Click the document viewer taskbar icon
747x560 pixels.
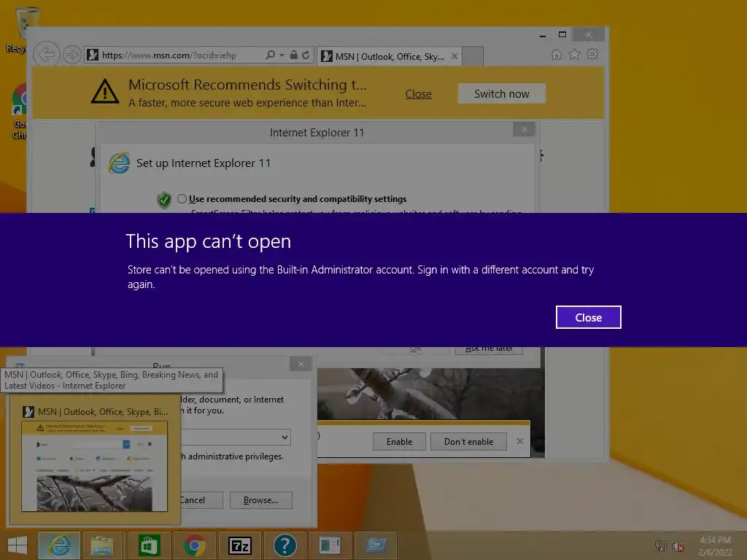point(330,545)
